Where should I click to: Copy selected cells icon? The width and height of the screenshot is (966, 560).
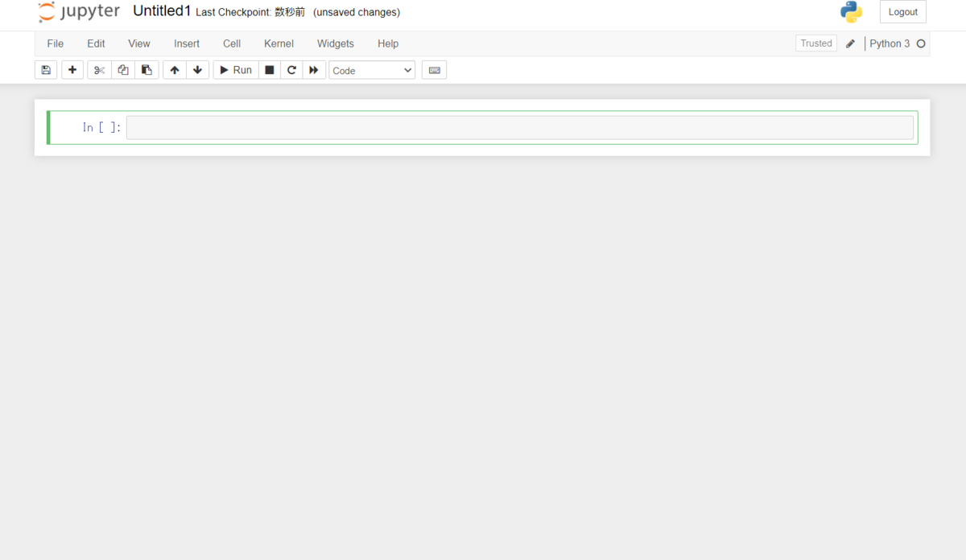point(123,70)
